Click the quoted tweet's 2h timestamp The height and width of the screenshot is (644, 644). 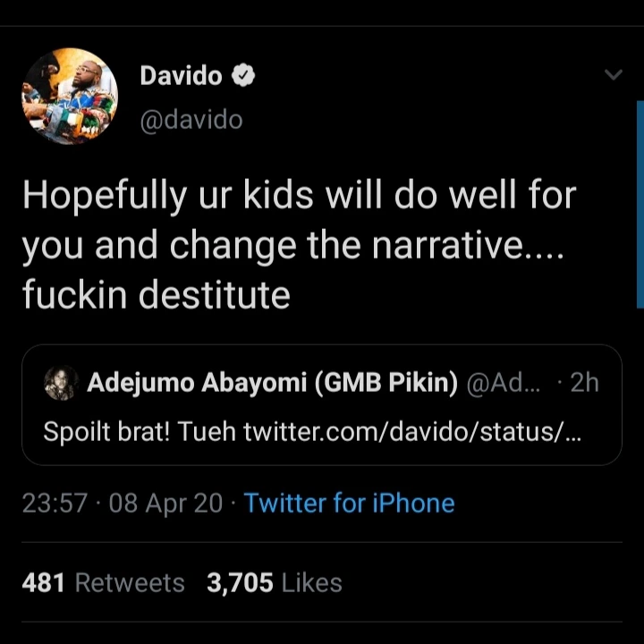(x=584, y=383)
